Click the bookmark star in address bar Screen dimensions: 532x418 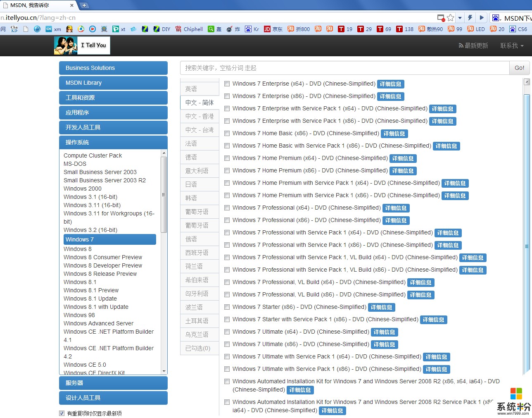coord(451,18)
